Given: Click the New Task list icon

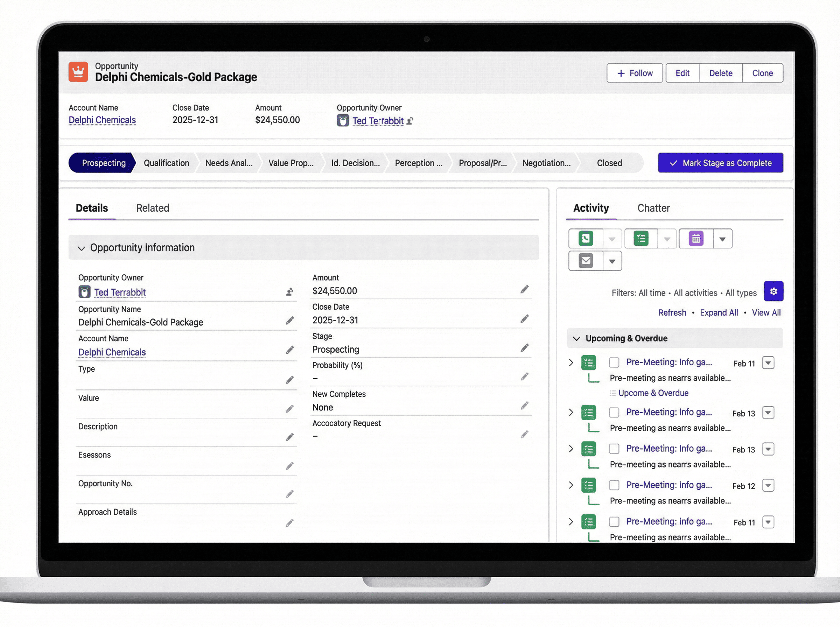Looking at the screenshot, I should tap(641, 239).
